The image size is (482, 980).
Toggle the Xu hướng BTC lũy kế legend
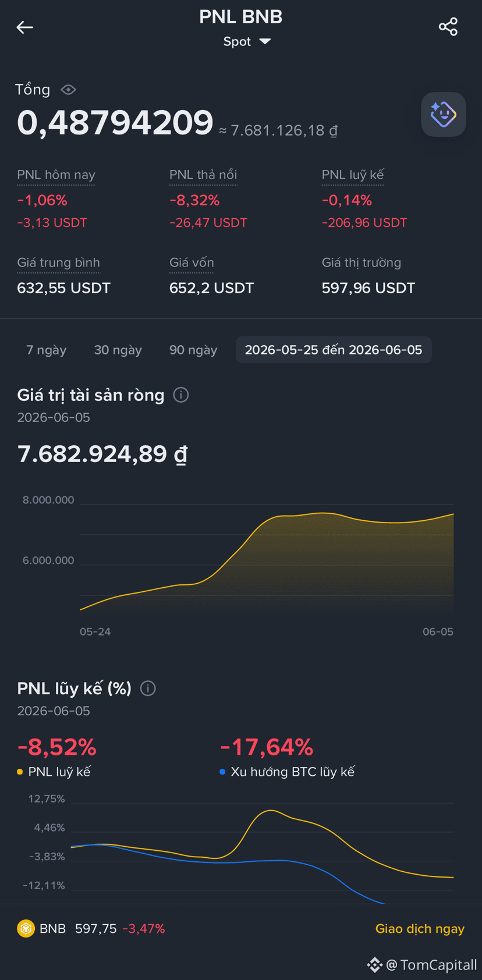coord(287,772)
